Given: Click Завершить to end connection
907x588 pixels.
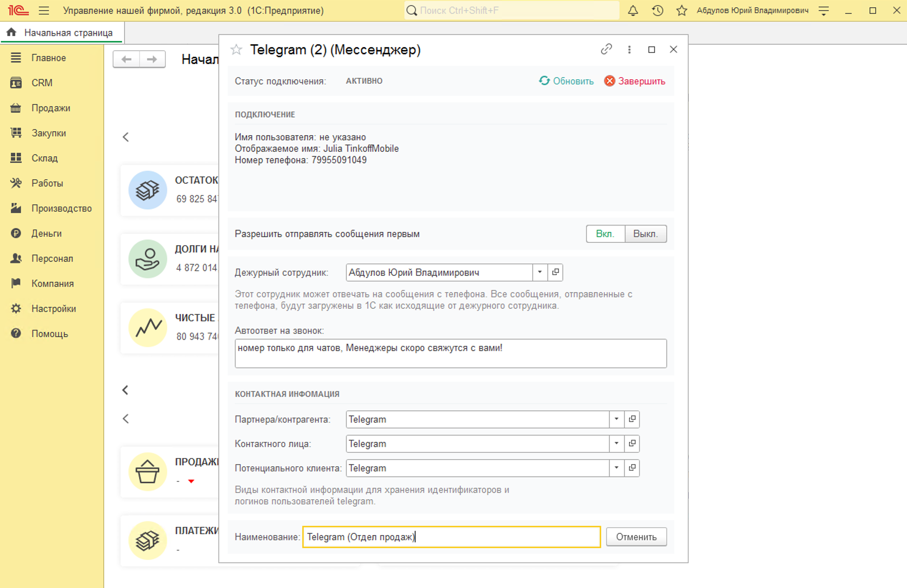Looking at the screenshot, I should click(635, 81).
